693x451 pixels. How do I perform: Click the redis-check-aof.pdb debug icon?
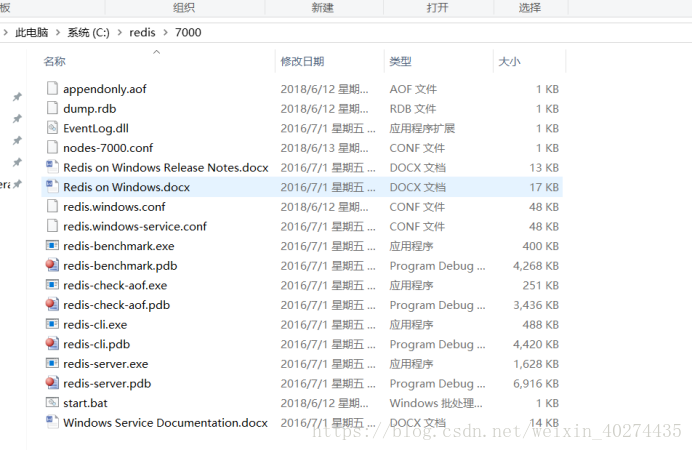(52, 304)
